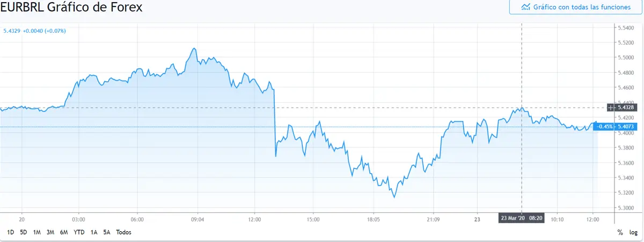Choose the 1M time range
The height and width of the screenshot is (242, 644).
pos(37,232)
